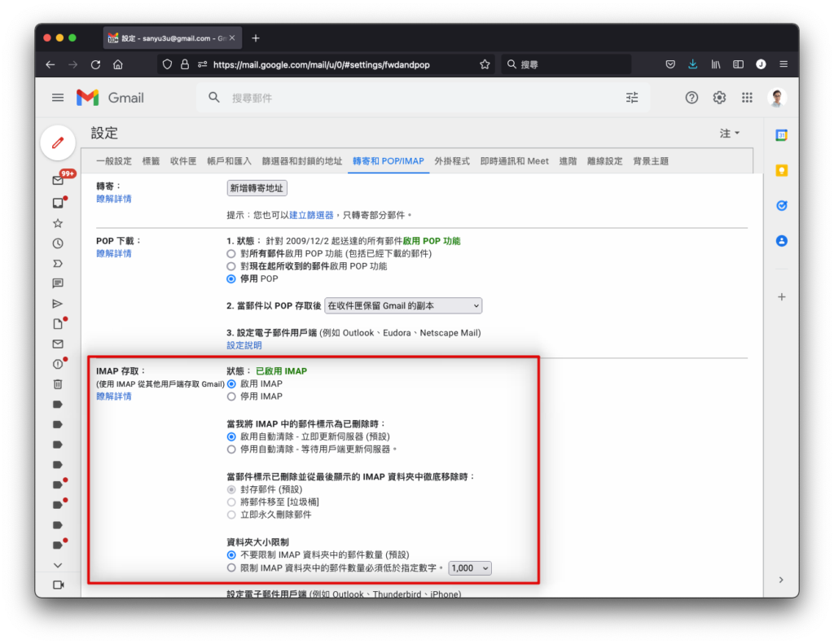Click the compose pencil button
The width and height of the screenshot is (834, 644).
[58, 142]
